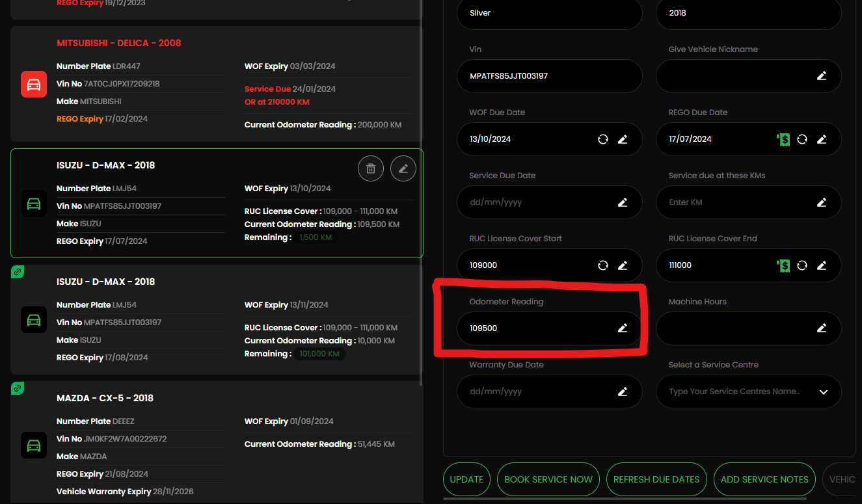Viewport: 862px width, 504px height.
Task: Click BOOK SERVICE NOW button
Action: pos(548,479)
